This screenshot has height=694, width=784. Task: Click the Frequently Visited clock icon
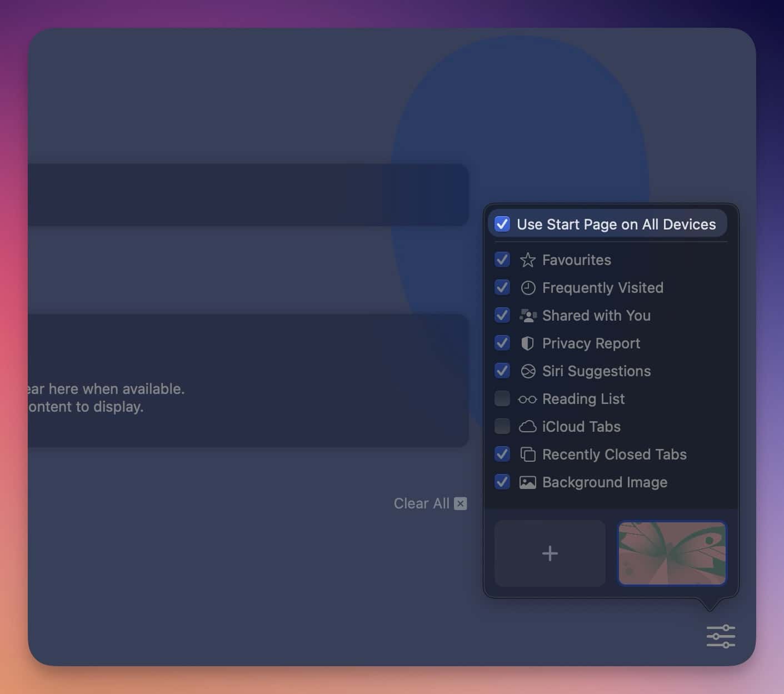pos(527,287)
